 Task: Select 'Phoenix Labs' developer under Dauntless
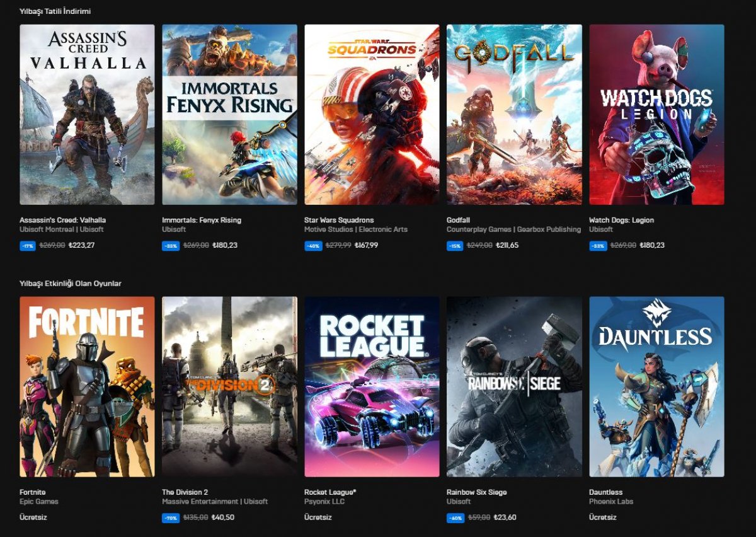611,502
